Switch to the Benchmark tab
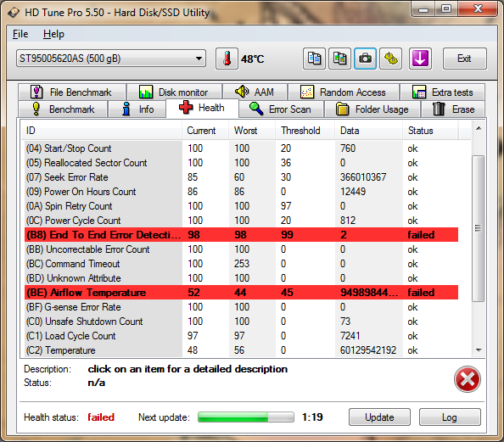504x442 pixels. pos(63,109)
